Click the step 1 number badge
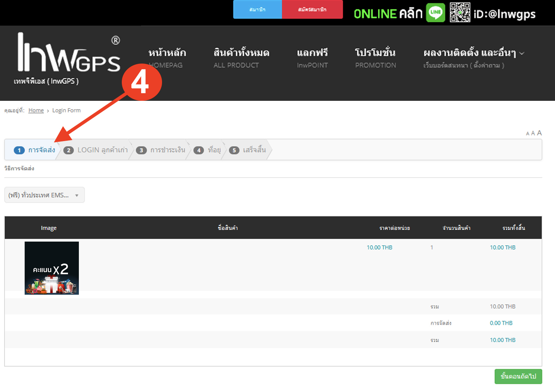This screenshot has width=555, height=392. pyautogui.click(x=19, y=150)
